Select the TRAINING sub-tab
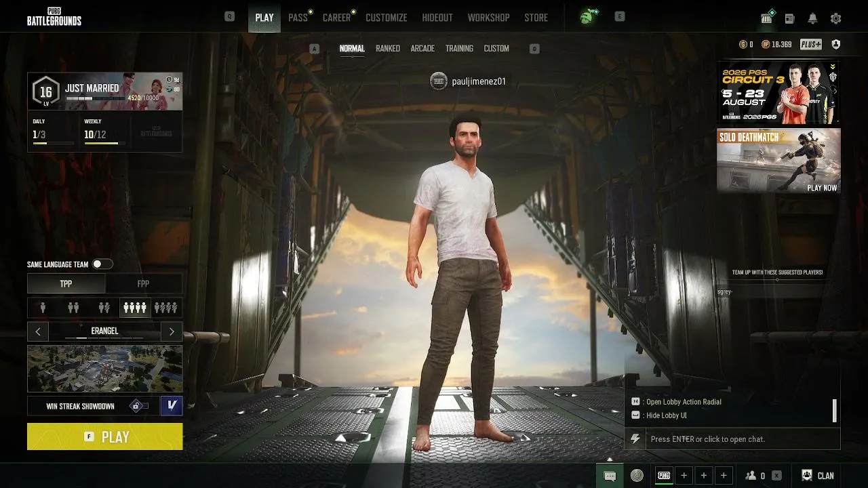Image resolution: width=868 pixels, height=488 pixels. [459, 49]
